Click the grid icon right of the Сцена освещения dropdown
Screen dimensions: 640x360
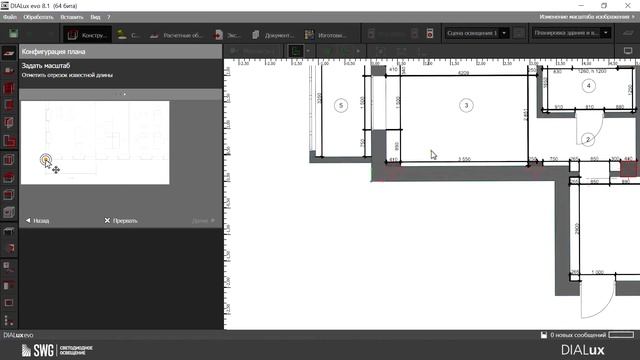pyautogui.click(x=519, y=33)
